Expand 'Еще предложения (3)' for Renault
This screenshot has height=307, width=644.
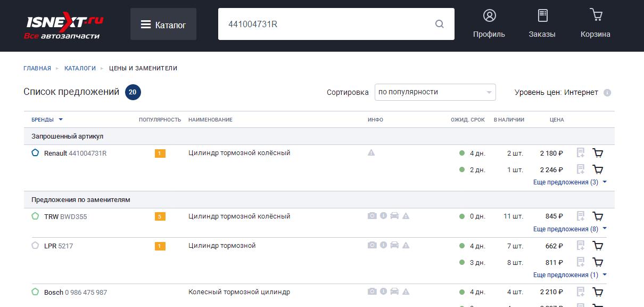(x=570, y=182)
